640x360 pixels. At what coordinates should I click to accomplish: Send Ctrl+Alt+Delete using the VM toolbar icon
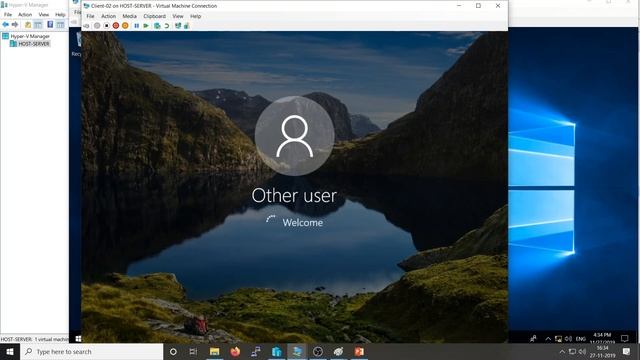coord(86,26)
